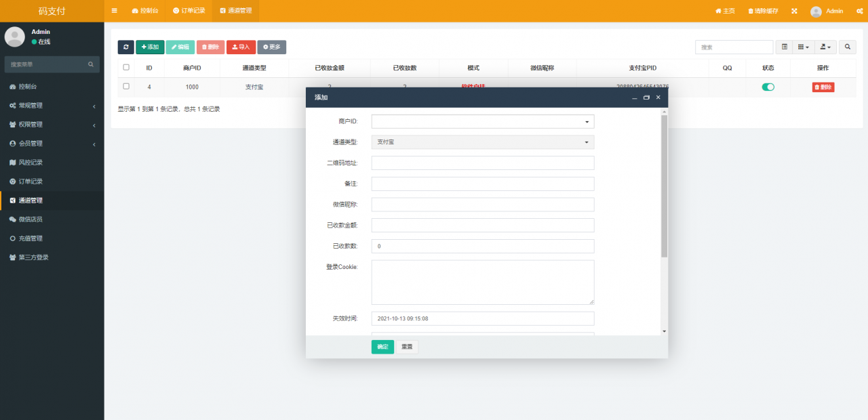Click the refresh icon in the table toolbar
This screenshot has width=868, height=420.
click(126, 47)
